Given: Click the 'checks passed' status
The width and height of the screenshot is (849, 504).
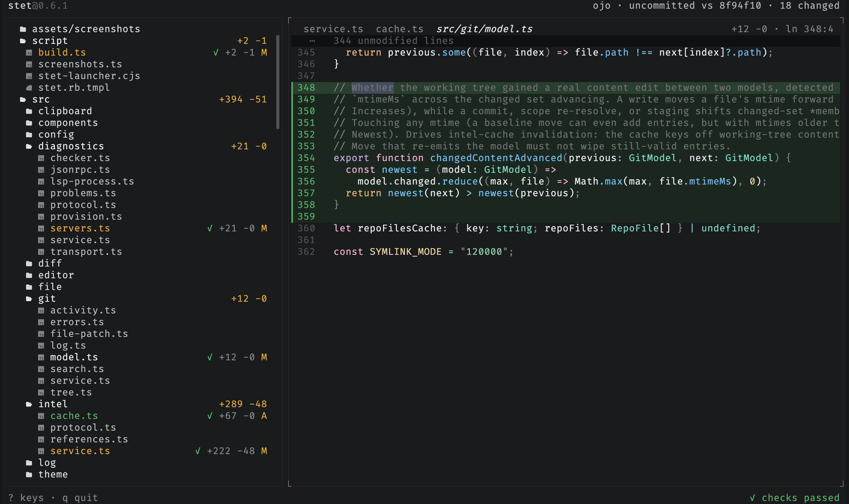Looking at the screenshot, I should tap(795, 498).
